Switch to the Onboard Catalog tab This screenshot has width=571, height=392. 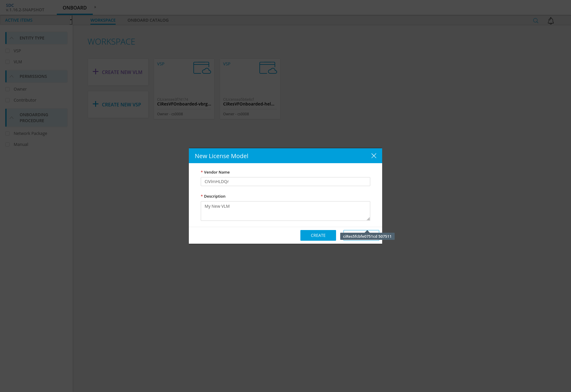click(148, 20)
